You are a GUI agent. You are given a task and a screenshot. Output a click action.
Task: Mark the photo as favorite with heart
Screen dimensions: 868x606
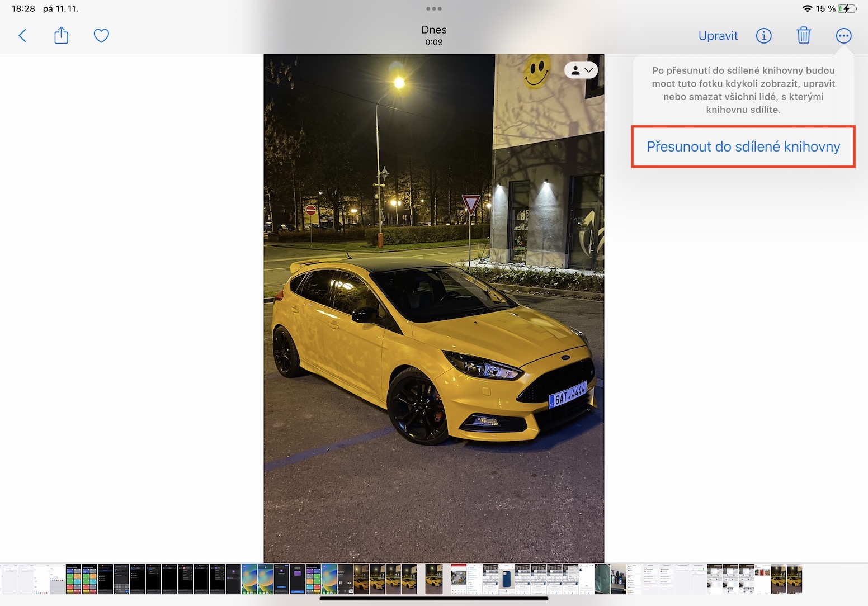click(x=101, y=36)
